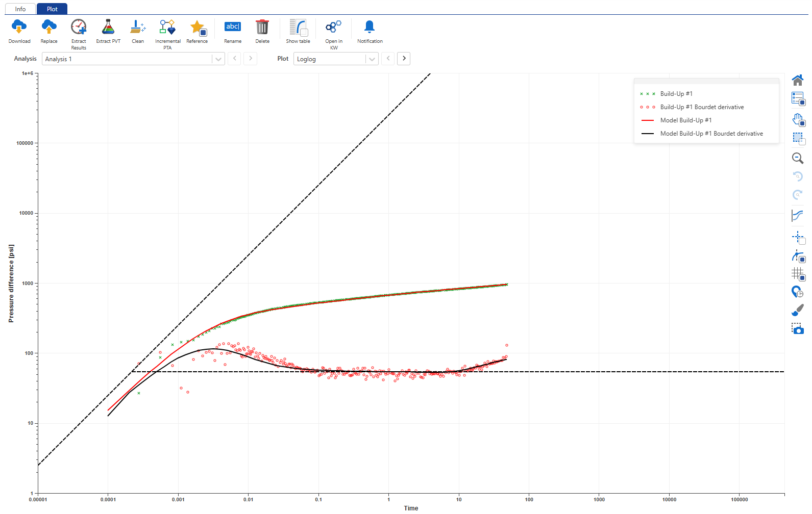The image size is (812, 514).
Task: Click the Extract PVT flask icon
Action: [x=108, y=27]
